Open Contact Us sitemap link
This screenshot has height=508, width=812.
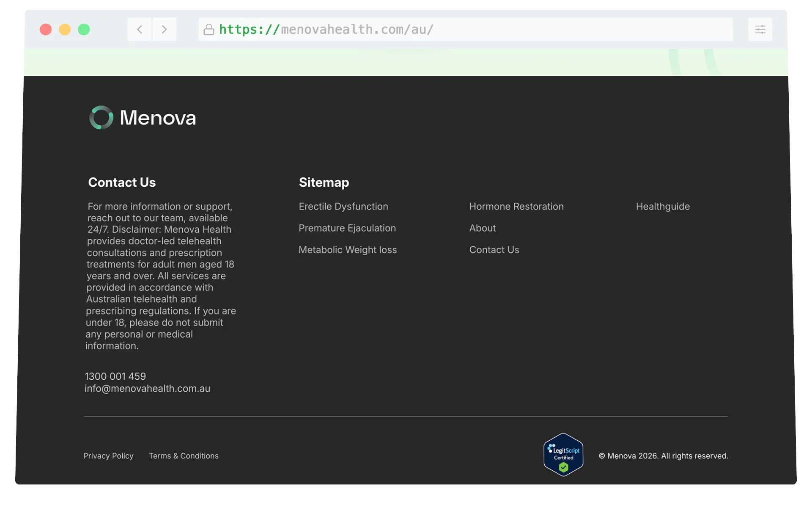494,250
